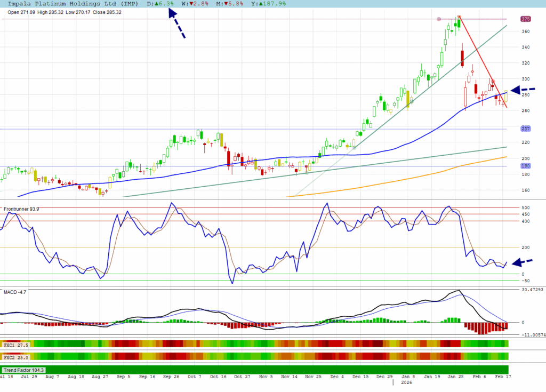Click the Frontrunner 93.9 indicator label
Viewport: 546px width, 392px height.
click(x=21, y=210)
